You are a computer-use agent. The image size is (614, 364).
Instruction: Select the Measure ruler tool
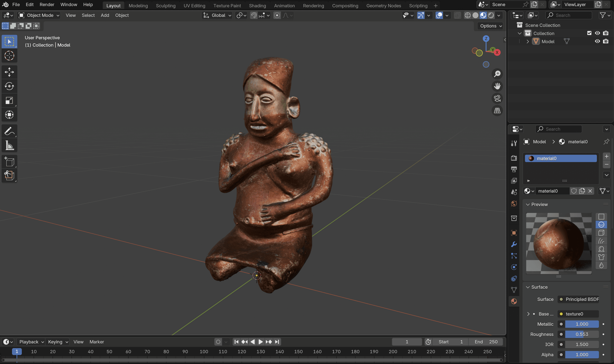click(x=9, y=145)
